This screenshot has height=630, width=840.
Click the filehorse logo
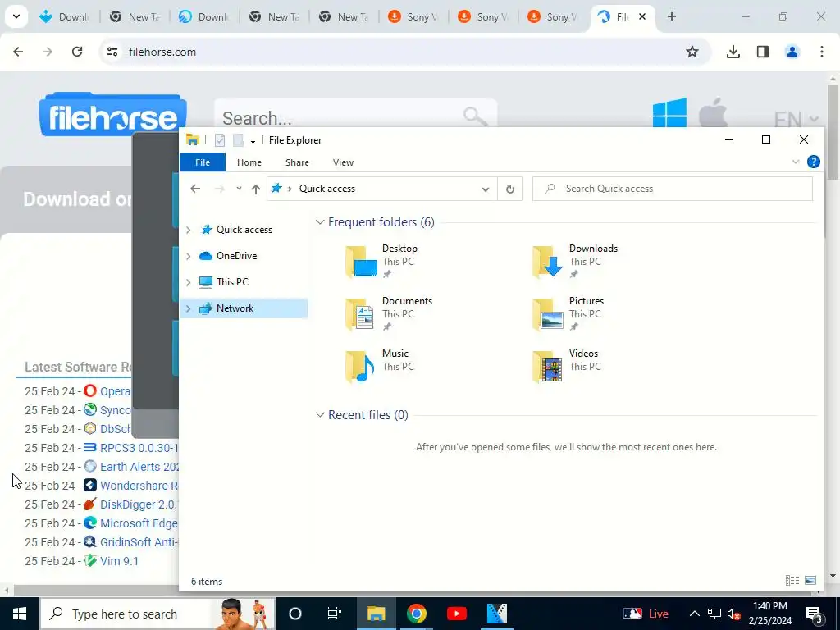pos(112,115)
